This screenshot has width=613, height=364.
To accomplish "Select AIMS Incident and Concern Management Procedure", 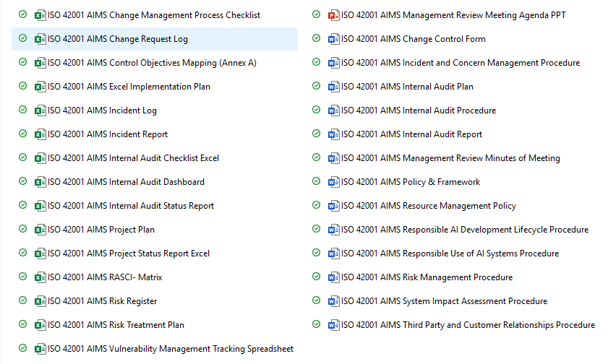I will coord(460,63).
